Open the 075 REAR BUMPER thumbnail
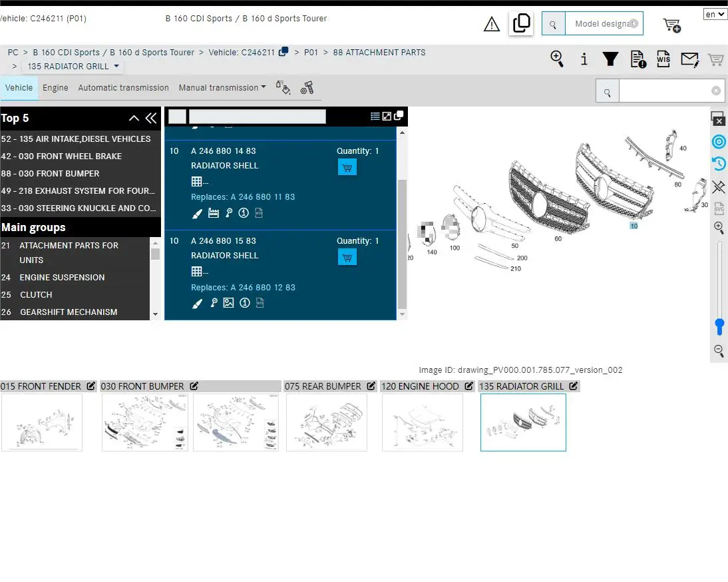This screenshot has height=582, width=728. click(x=327, y=422)
